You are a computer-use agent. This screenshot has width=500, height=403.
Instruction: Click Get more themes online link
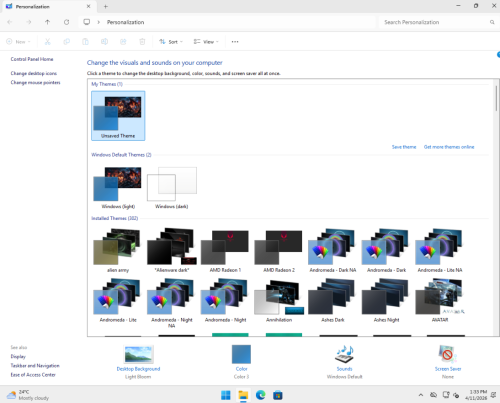tap(449, 147)
